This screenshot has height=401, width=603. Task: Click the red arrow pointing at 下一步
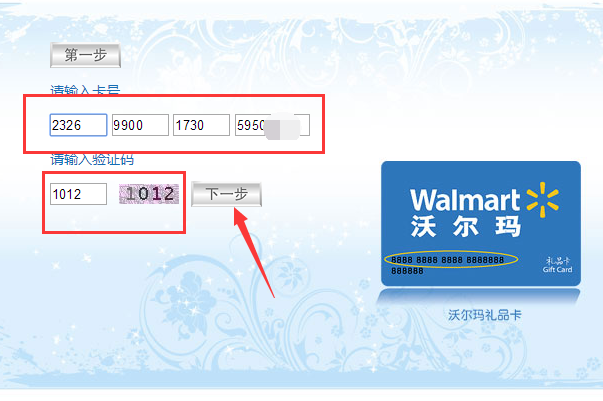(253, 252)
